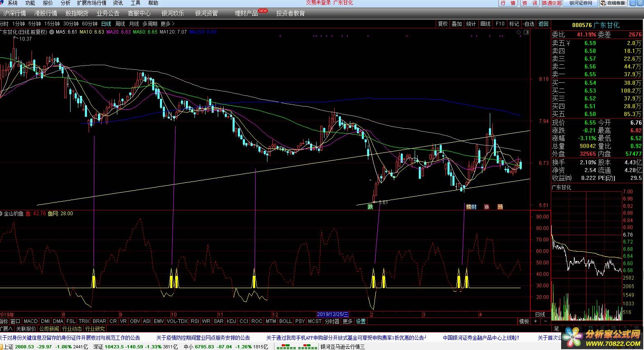
Task: Click the 跌 marker on the chart
Action: coord(370,207)
